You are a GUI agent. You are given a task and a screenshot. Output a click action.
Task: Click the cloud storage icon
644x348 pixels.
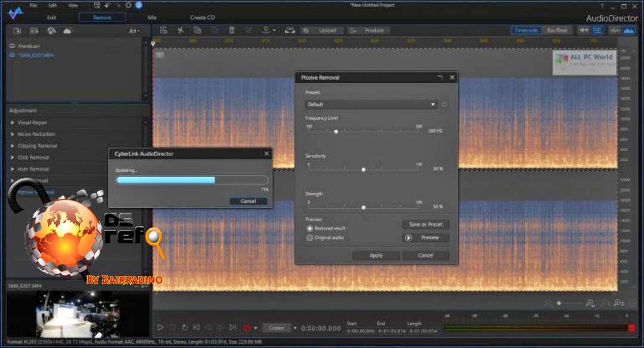68,31
